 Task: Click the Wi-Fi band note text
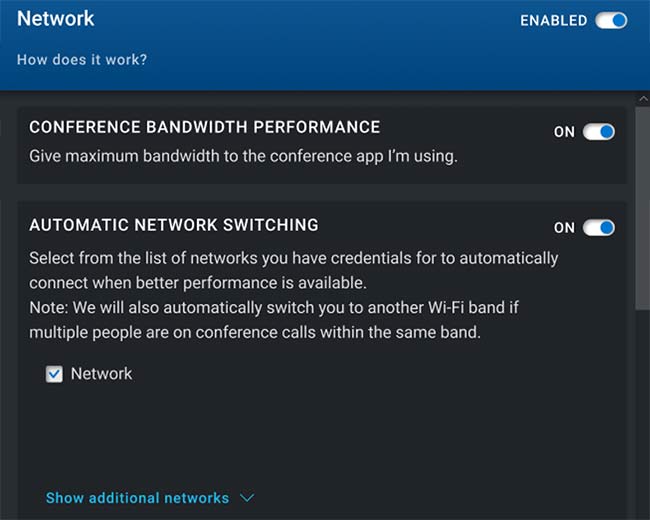pos(274,320)
